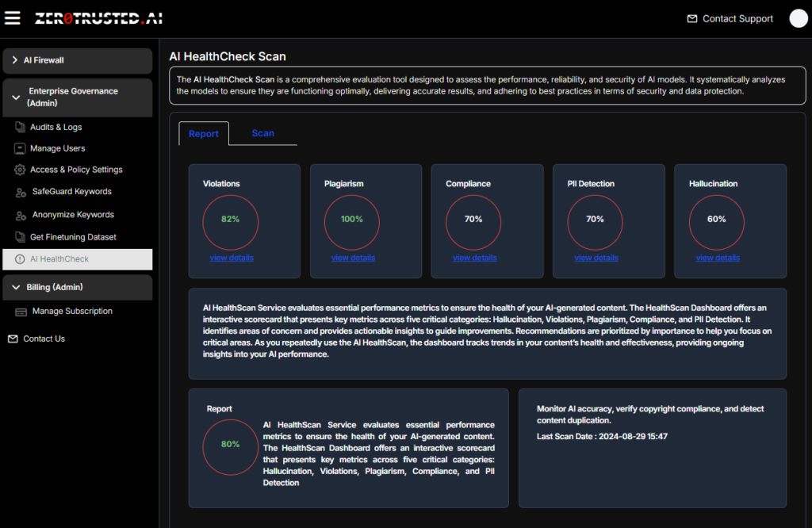Click the Get Finetuning Dataset icon
Viewport: 812px width, 528px height.
[18, 237]
